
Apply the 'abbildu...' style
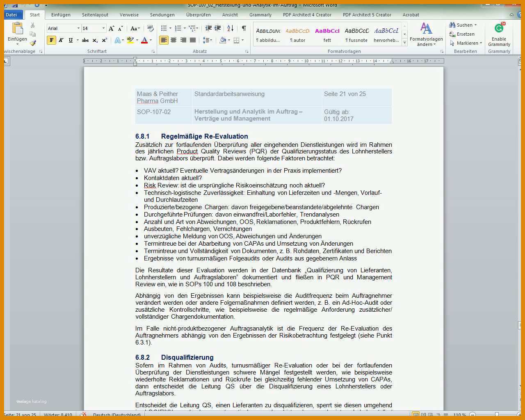[x=268, y=35]
